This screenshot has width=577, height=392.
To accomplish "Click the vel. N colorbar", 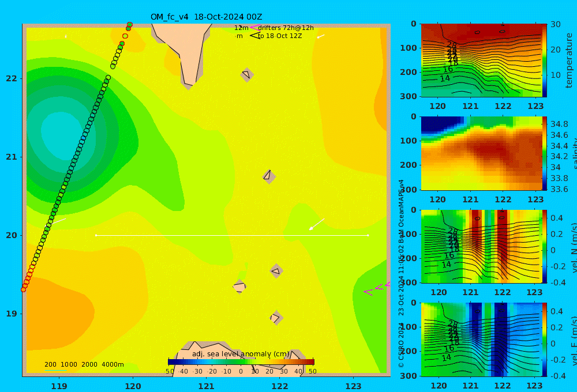I will point(545,246).
